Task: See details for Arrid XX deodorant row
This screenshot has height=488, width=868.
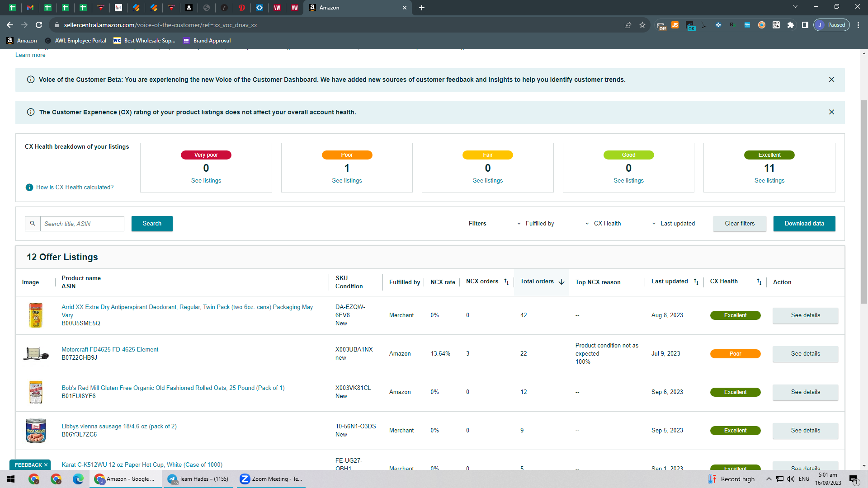Action: coord(805,315)
